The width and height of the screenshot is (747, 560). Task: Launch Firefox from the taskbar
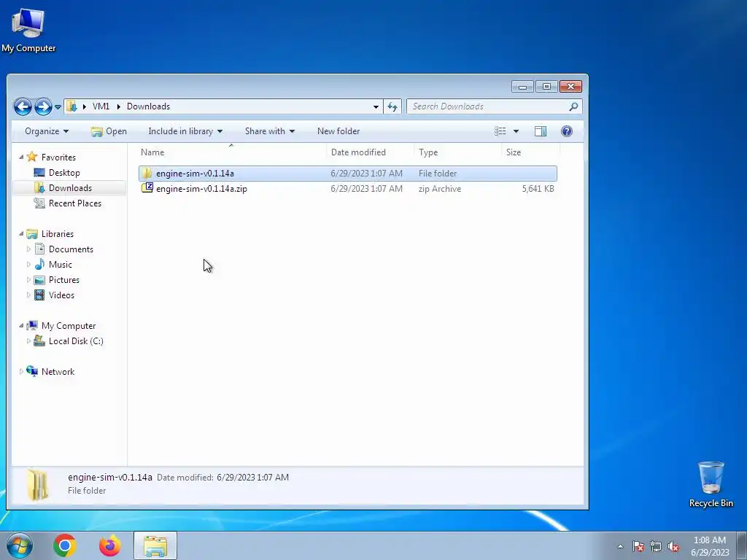109,545
